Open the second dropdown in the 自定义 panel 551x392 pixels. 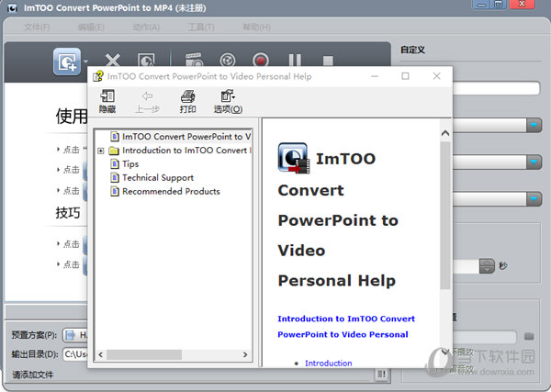coord(534,162)
